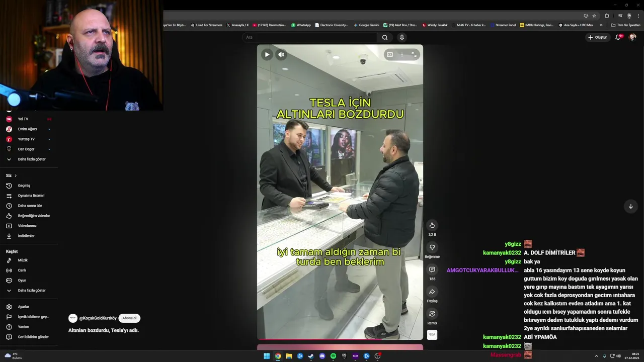
Task: Open the IMDb Ratings bookmark
Action: [536, 25]
